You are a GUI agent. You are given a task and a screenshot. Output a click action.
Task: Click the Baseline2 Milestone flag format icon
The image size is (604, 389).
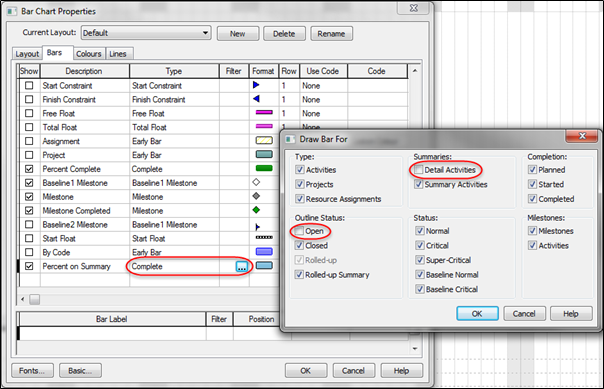coord(257,226)
